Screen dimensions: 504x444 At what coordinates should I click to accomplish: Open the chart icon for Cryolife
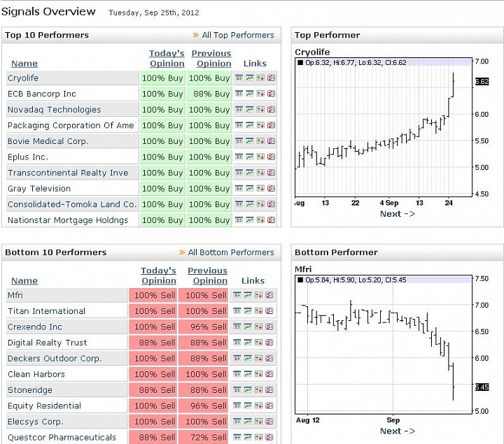point(250,78)
